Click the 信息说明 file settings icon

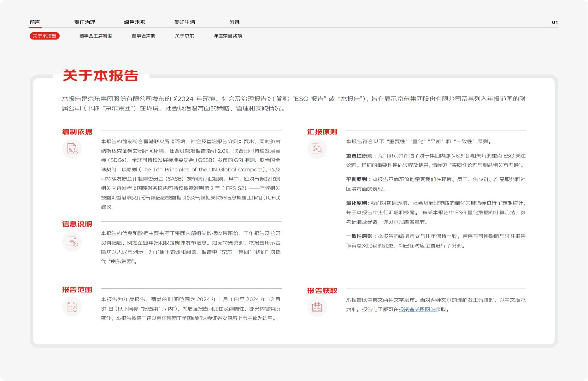72,241
